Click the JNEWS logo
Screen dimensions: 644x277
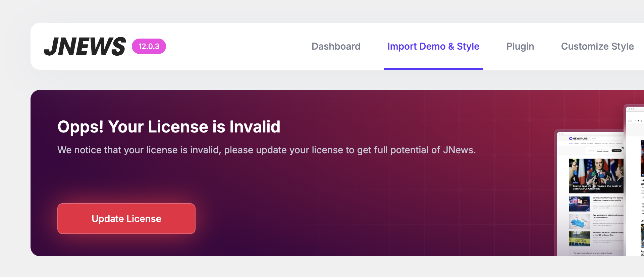coord(85,46)
